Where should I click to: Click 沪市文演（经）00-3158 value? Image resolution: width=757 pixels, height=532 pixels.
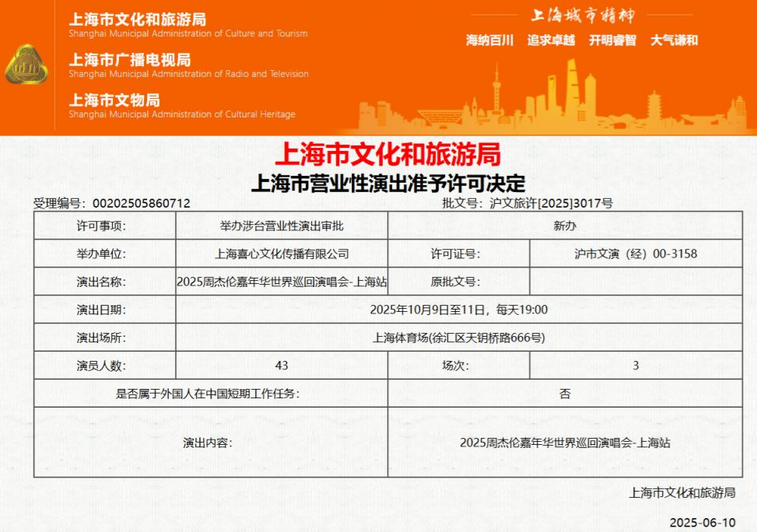pyautogui.click(x=636, y=254)
